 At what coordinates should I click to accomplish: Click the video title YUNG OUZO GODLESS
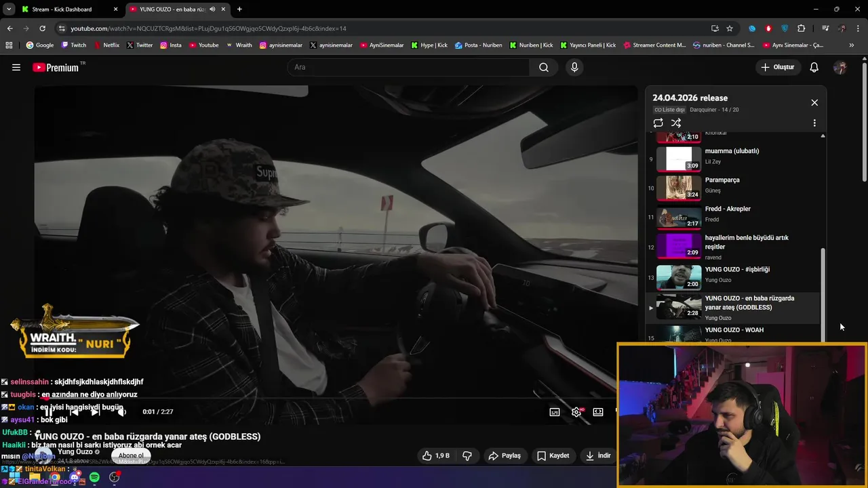(x=148, y=436)
